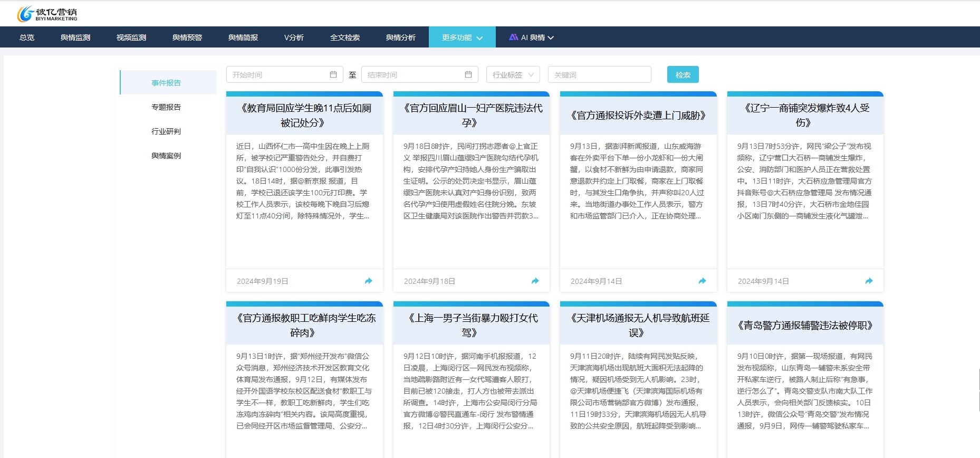The height and width of the screenshot is (458, 980).
Task: Open calendar icon in 开始时间 field
Action: pos(333,75)
